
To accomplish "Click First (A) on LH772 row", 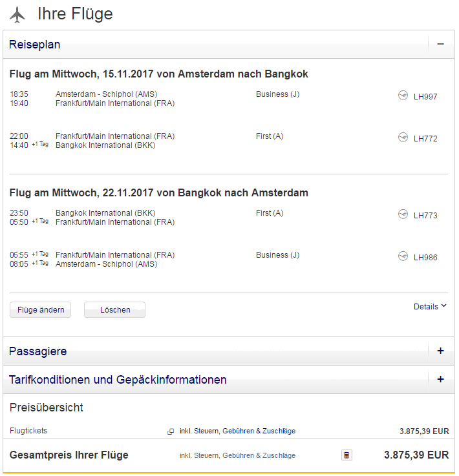I will click(270, 136).
